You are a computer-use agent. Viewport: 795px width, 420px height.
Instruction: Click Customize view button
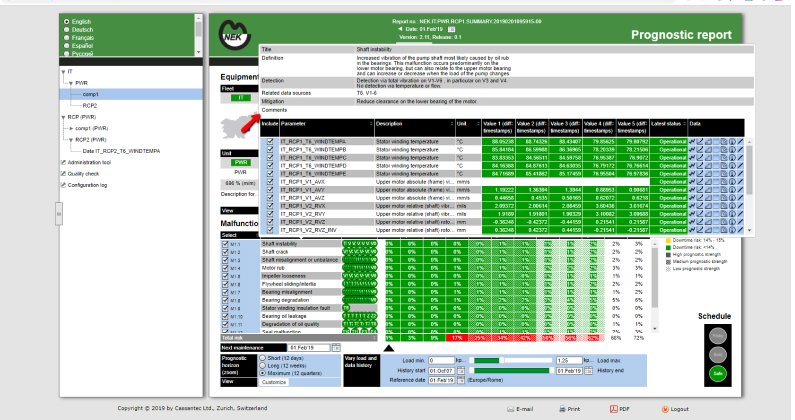point(274,382)
